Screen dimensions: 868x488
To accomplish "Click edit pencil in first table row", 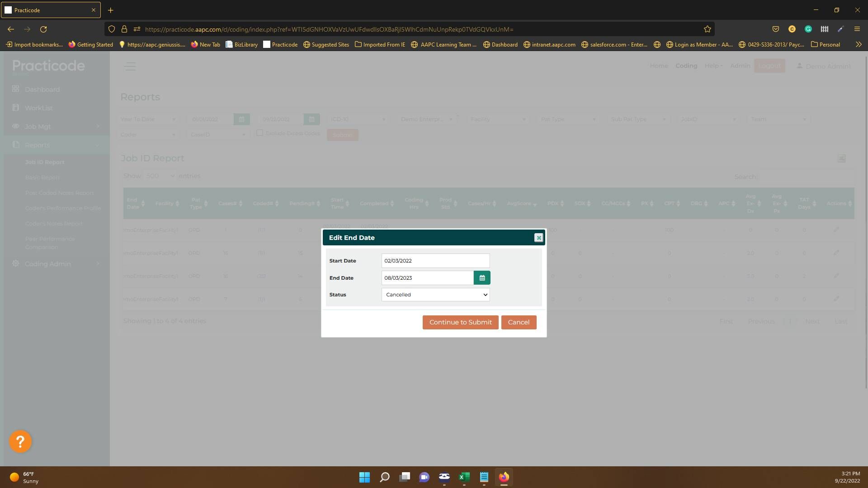I will 836,230.
